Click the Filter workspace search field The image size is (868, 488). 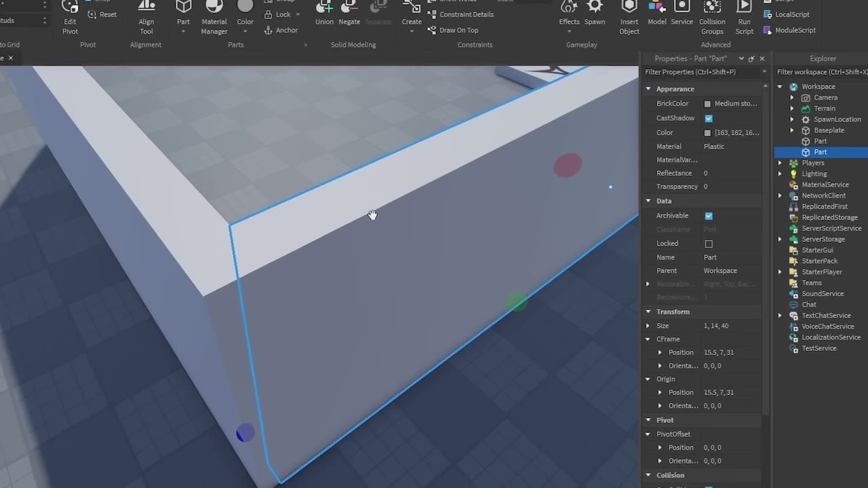[821, 72]
